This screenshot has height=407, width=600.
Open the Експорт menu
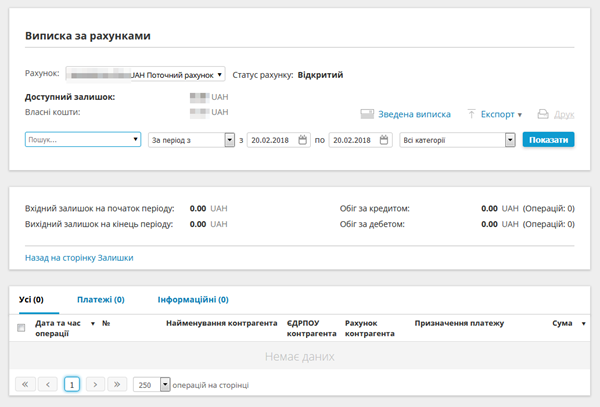pos(501,114)
